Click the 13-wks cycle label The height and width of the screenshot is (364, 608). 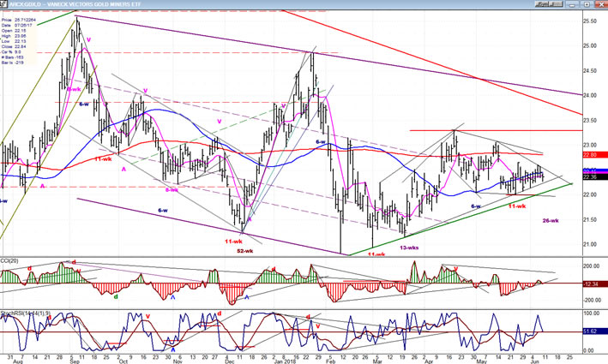pyautogui.click(x=409, y=248)
